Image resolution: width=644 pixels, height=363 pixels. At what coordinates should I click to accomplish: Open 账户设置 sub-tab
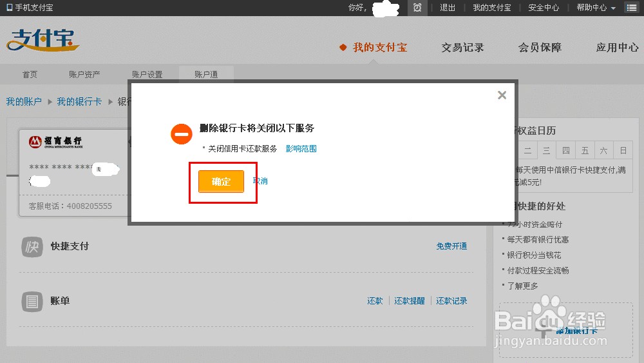pyautogui.click(x=147, y=74)
